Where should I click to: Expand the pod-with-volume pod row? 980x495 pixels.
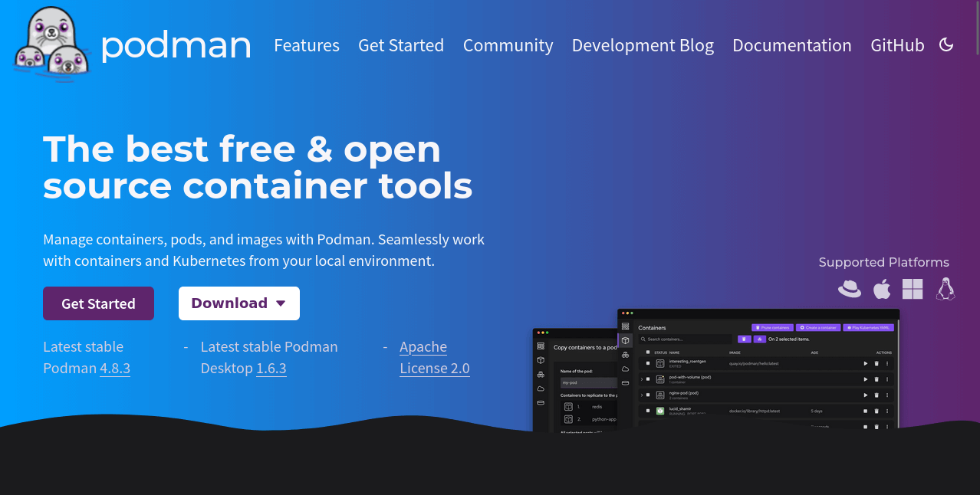pos(642,377)
